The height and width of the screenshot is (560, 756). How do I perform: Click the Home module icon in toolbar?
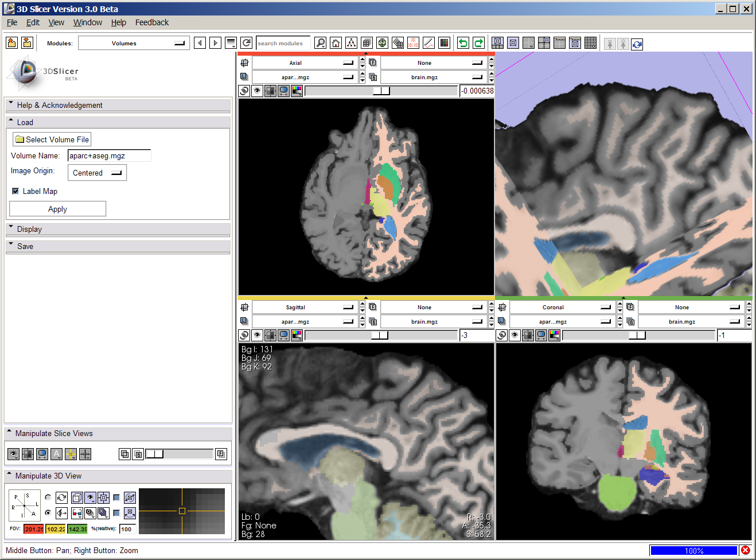click(336, 43)
